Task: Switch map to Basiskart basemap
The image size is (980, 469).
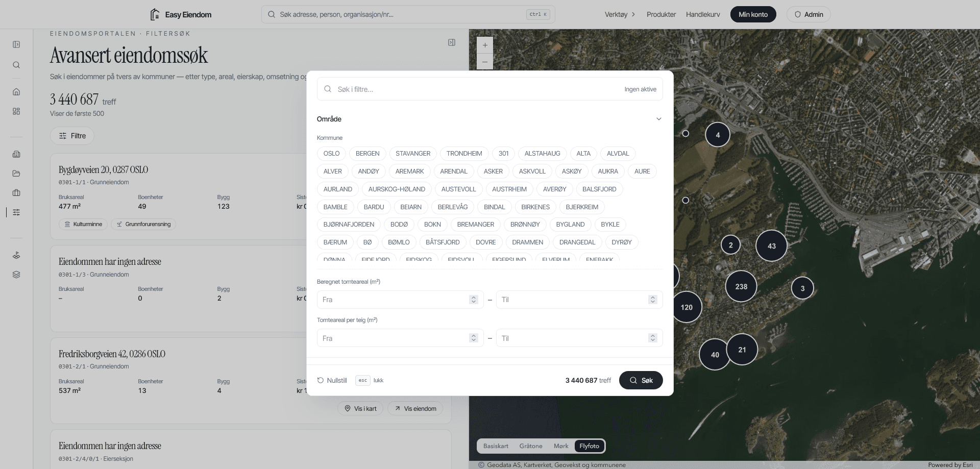Action: (x=496, y=446)
